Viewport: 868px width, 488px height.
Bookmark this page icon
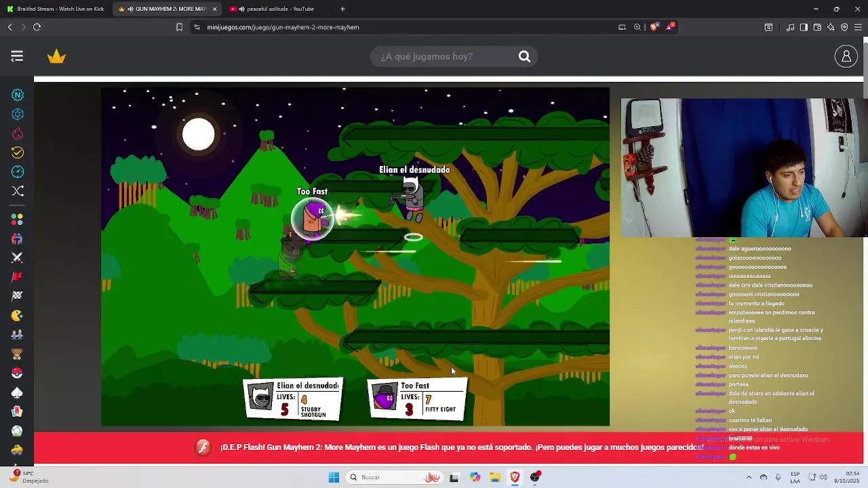[179, 27]
